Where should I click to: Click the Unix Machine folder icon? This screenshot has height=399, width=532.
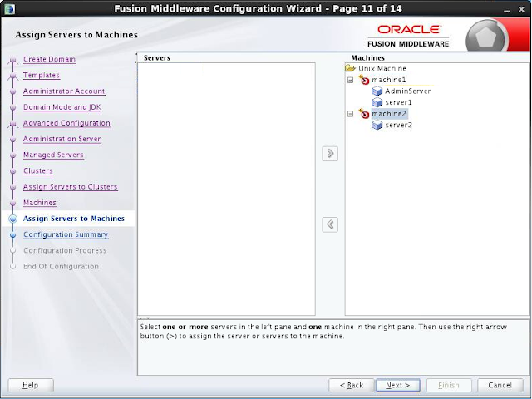click(x=350, y=68)
